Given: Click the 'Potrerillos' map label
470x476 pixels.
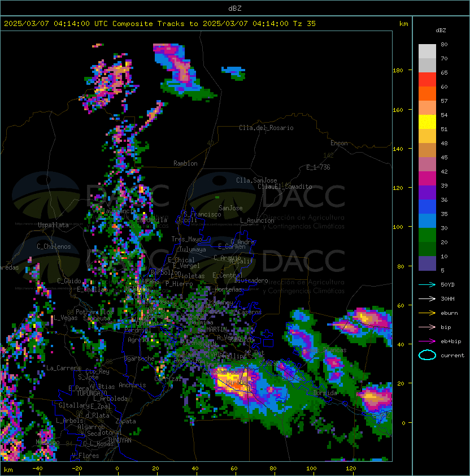Looking at the screenshot, I should coord(94,312).
